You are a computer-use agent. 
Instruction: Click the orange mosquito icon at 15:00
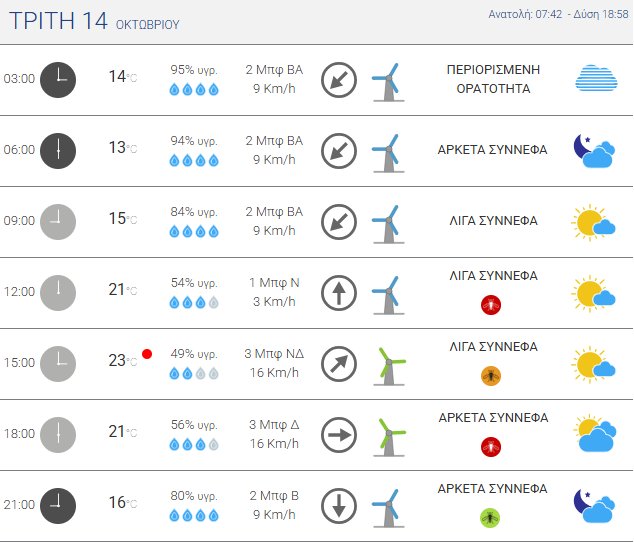(x=490, y=375)
